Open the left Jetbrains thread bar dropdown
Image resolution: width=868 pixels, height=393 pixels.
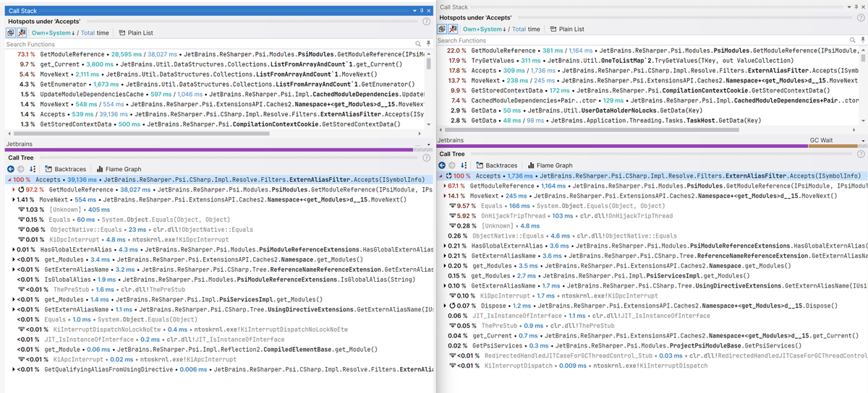coord(427,145)
